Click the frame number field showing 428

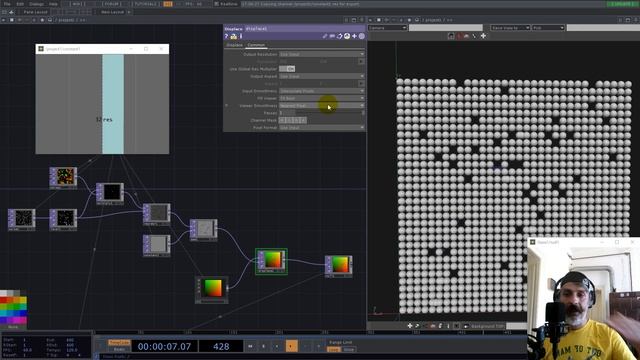(221, 347)
